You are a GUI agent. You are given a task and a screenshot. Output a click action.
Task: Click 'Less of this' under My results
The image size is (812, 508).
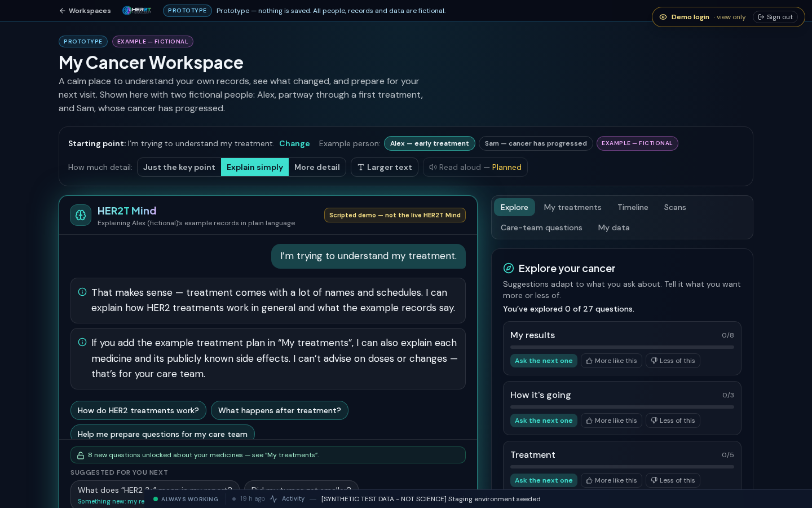click(673, 361)
